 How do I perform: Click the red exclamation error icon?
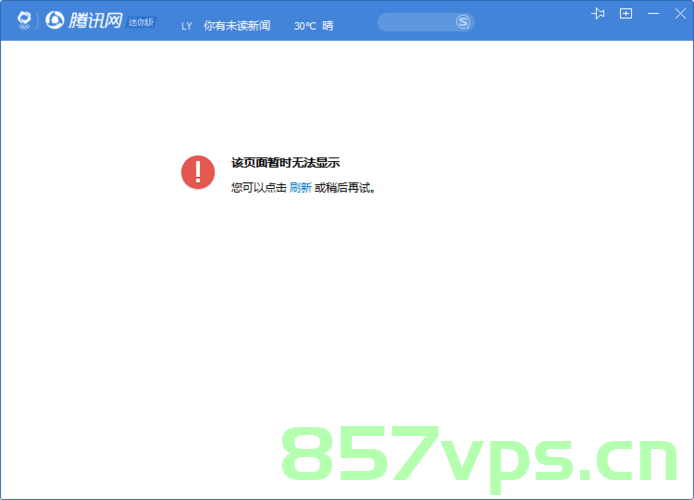(x=198, y=172)
